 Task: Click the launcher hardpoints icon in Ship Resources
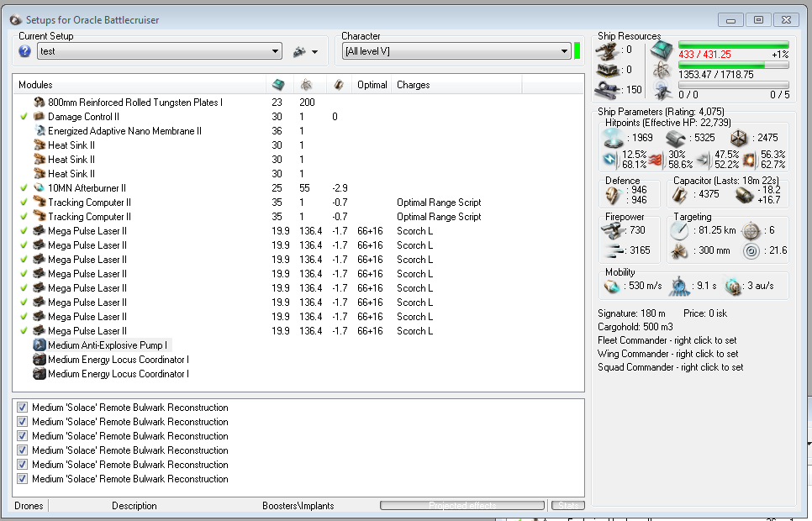tap(607, 70)
